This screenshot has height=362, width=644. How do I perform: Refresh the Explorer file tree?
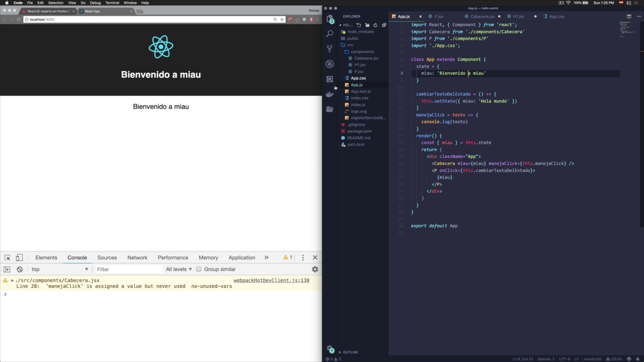(x=375, y=25)
